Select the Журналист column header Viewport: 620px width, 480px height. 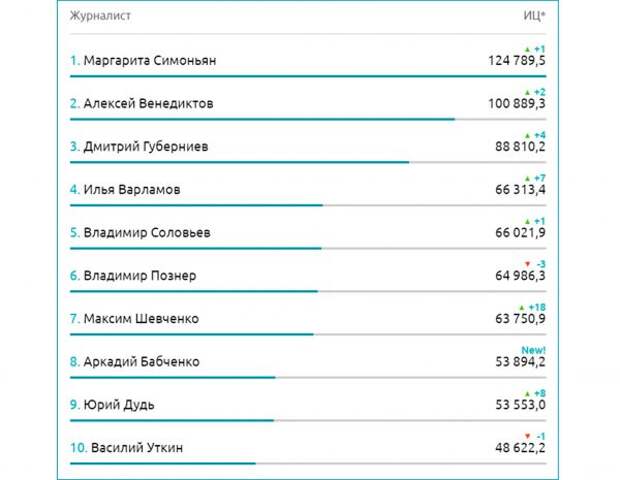(100, 16)
